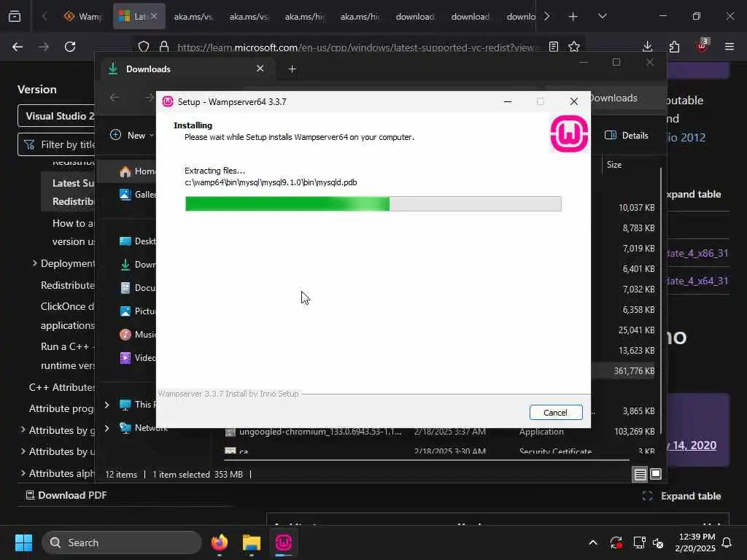Expand the Attributes by group item
Image resolution: width=747 pixels, height=560 pixels.
tap(23, 430)
